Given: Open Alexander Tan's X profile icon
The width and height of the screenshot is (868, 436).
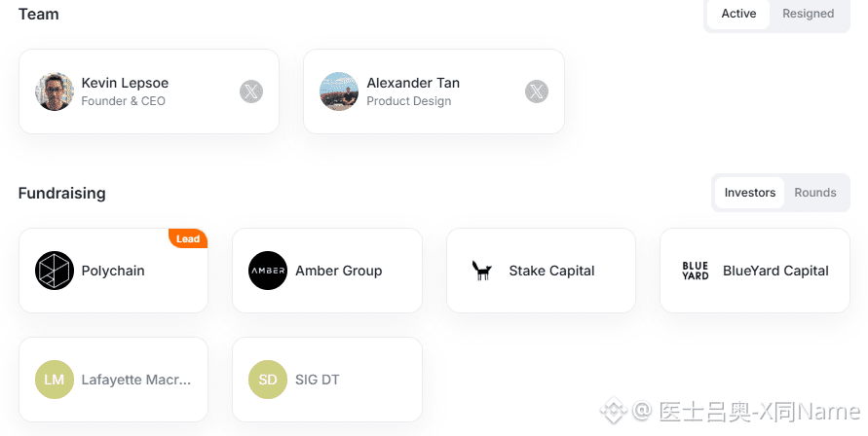Looking at the screenshot, I should [537, 91].
